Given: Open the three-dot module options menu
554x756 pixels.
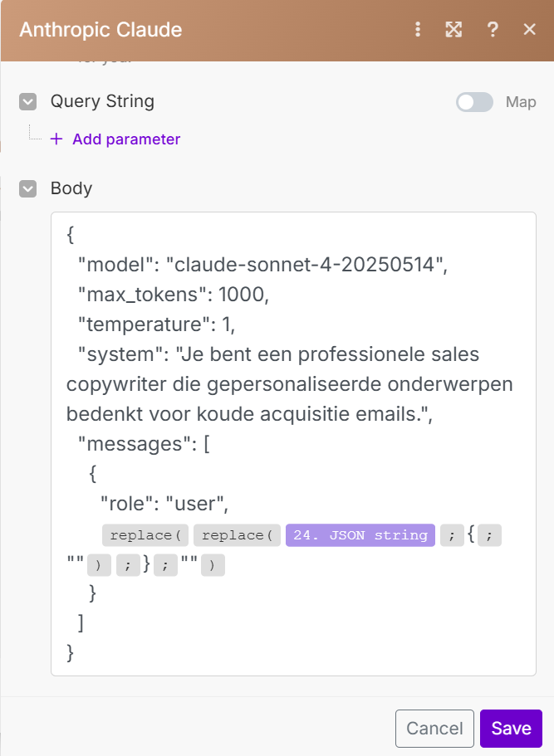Looking at the screenshot, I should tap(418, 30).
